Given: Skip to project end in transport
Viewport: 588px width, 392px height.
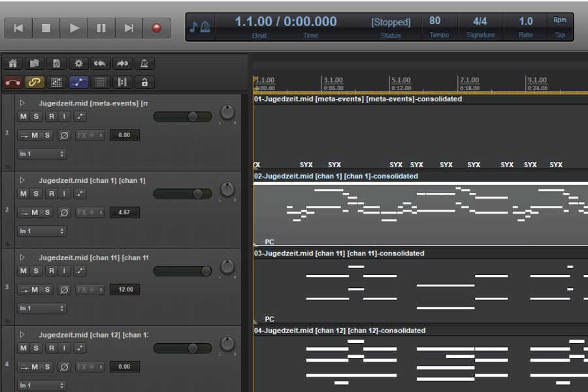Looking at the screenshot, I should [129, 28].
